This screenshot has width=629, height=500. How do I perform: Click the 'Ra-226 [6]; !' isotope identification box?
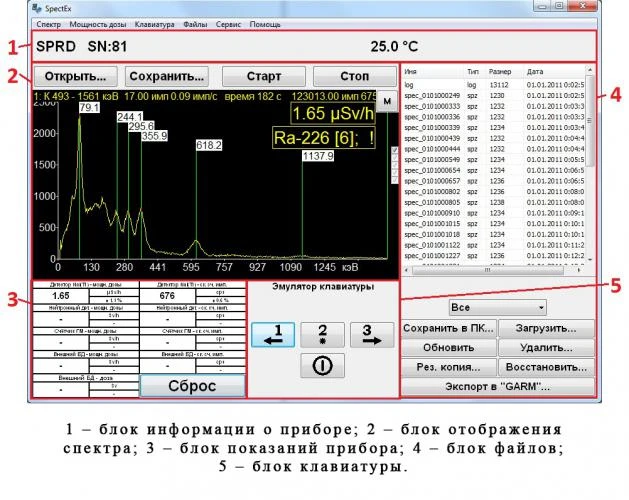coord(324,138)
